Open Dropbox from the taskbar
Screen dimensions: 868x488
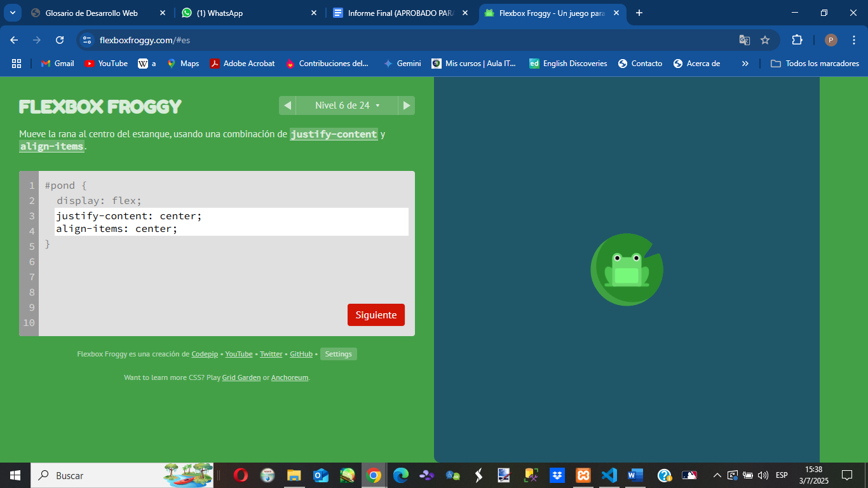[x=557, y=475]
